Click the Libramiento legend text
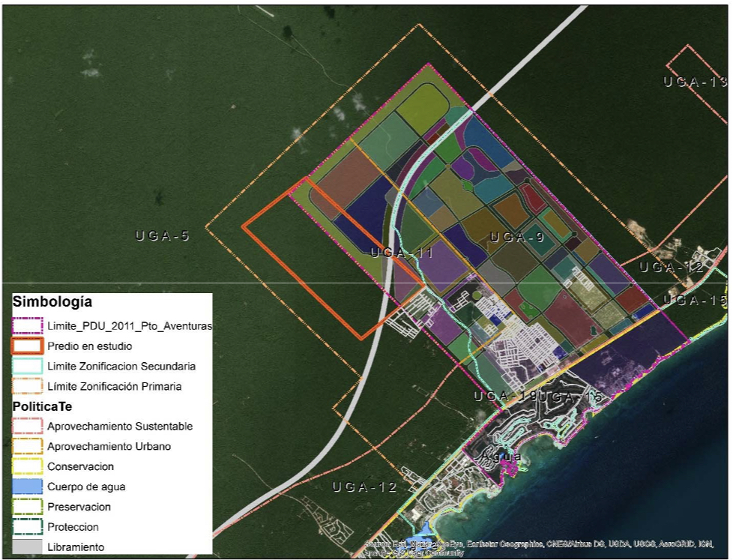Viewport: 733px width, 560px height. 75,547
